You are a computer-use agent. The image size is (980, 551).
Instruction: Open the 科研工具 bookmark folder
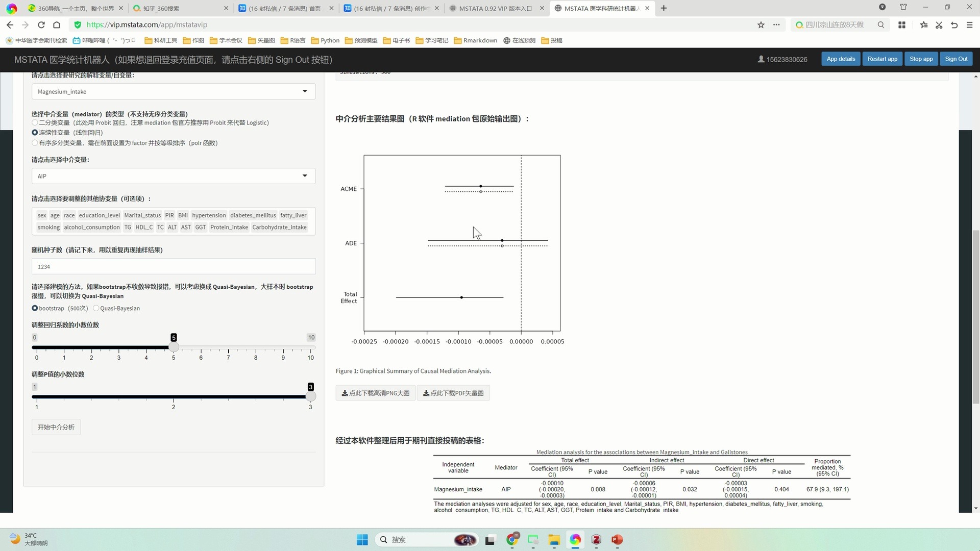pos(161,40)
